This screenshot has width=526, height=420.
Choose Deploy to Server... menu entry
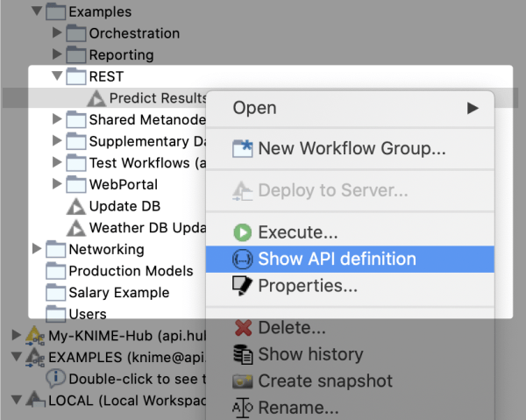click(350, 190)
